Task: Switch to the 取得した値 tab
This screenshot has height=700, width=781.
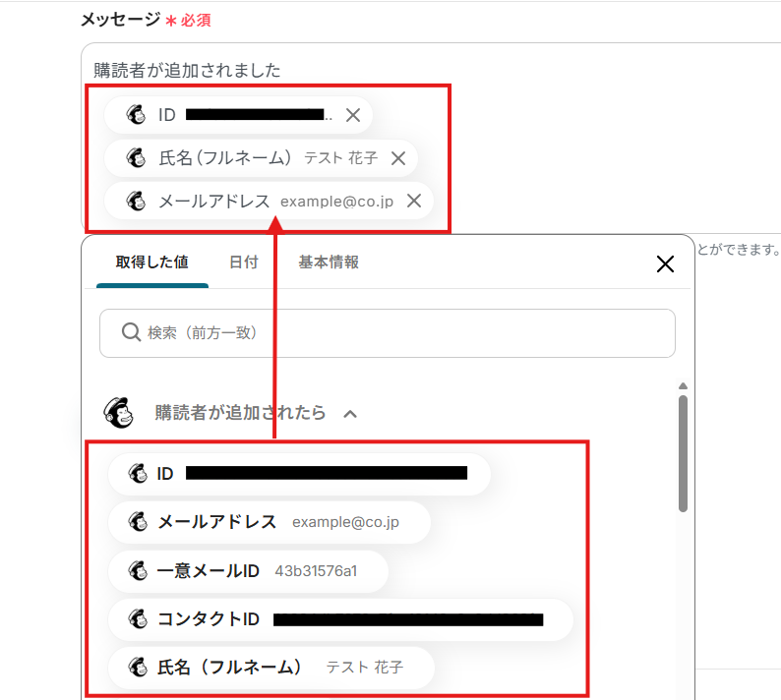Action: click(x=151, y=262)
